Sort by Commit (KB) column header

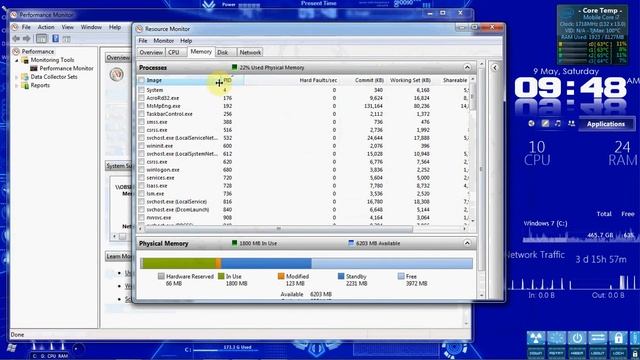[369, 80]
